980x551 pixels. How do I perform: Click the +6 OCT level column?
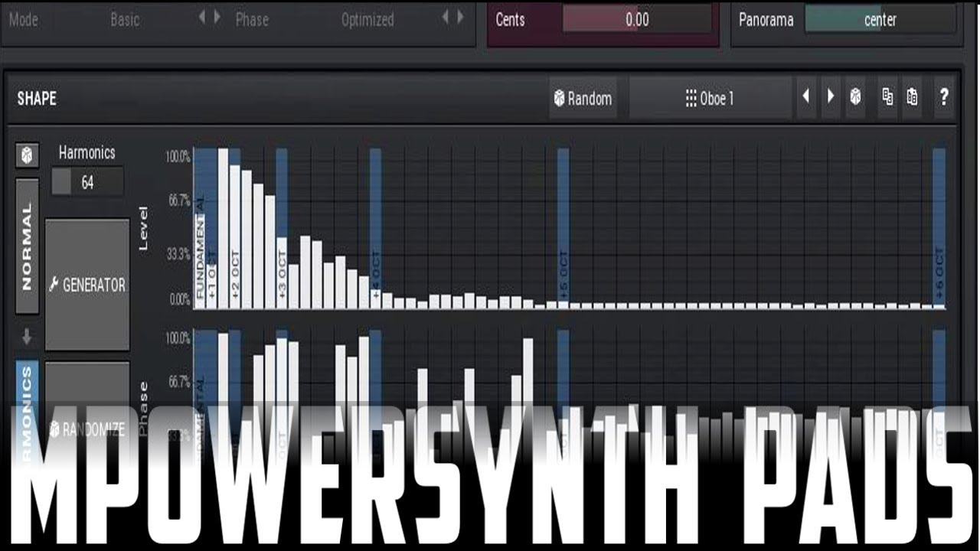click(x=939, y=228)
